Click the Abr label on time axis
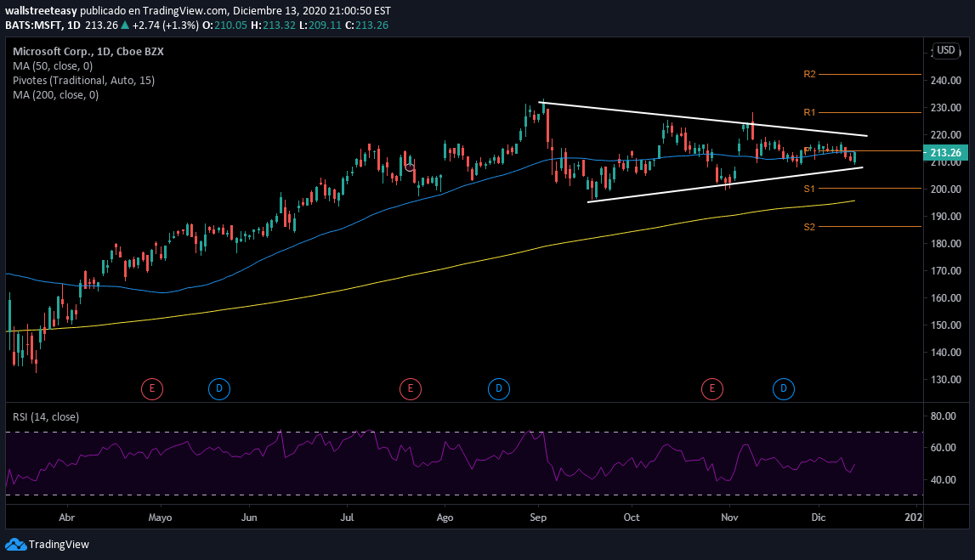Image resolution: width=975 pixels, height=560 pixels. [x=66, y=518]
